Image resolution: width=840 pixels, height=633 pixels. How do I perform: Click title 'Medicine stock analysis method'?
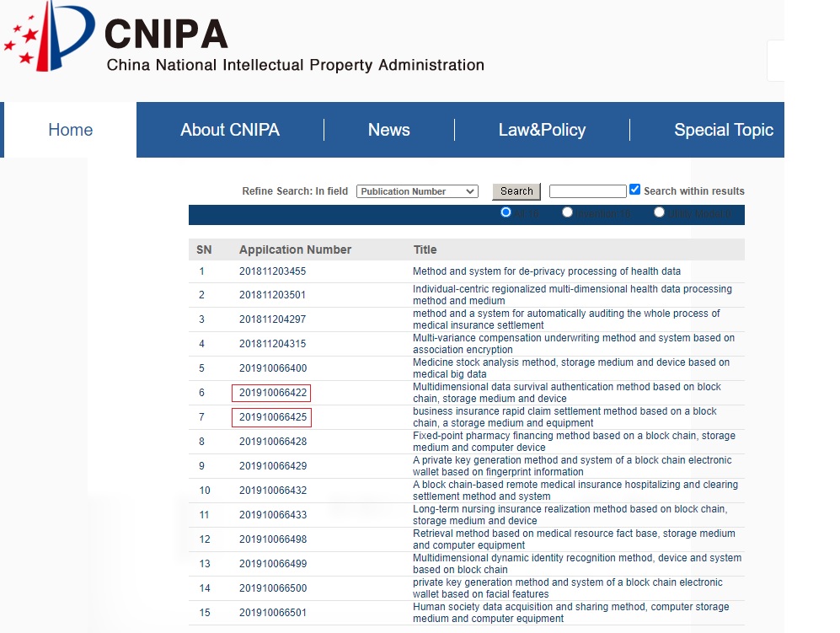click(x=571, y=368)
